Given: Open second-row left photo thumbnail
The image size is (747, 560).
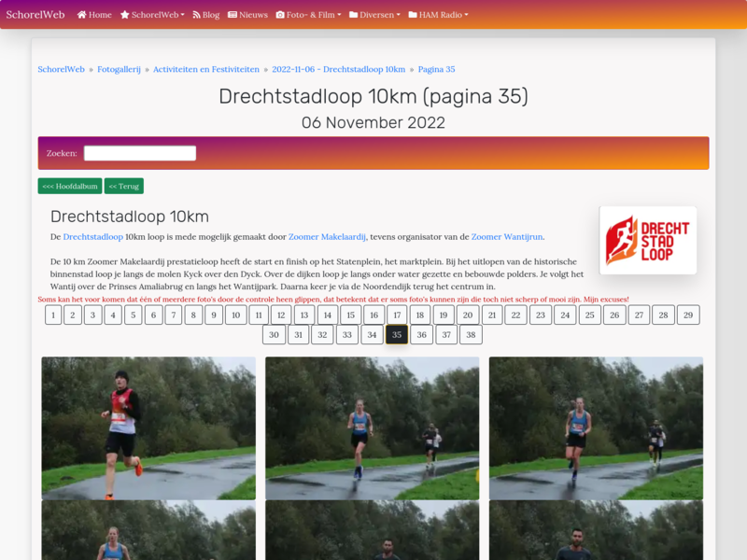Looking at the screenshot, I should (x=148, y=530).
